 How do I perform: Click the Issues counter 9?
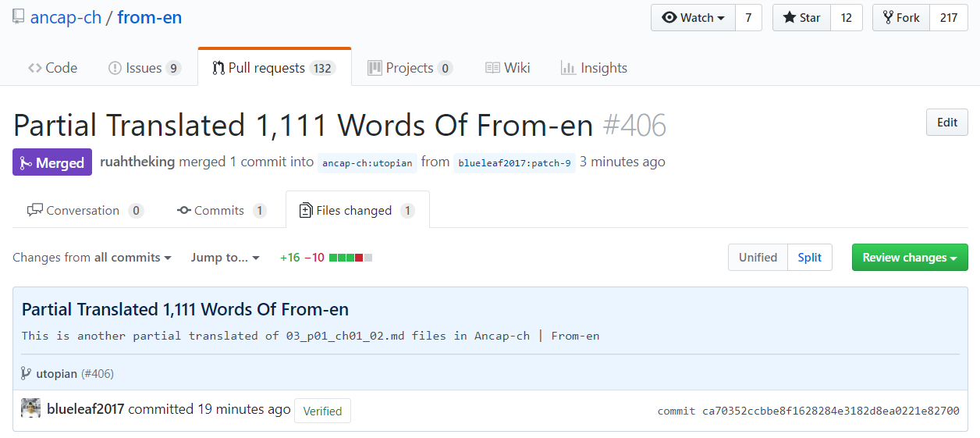click(173, 69)
